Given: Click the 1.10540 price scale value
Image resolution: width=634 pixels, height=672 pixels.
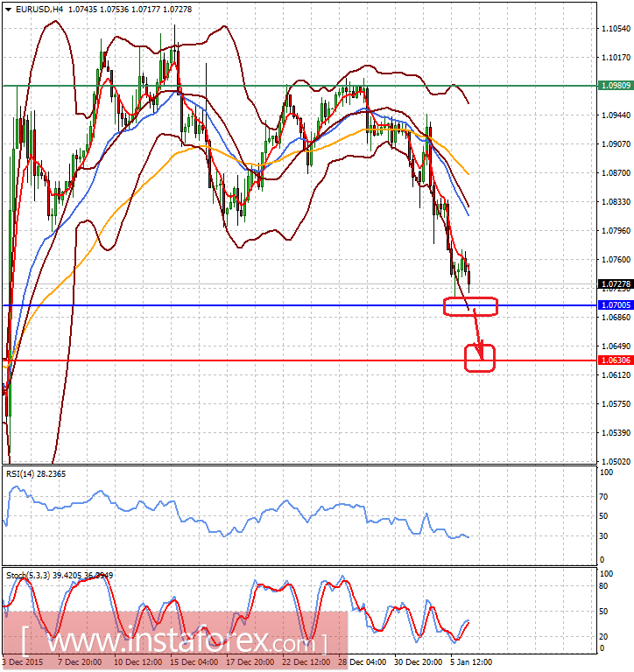Looking at the screenshot, I should [616, 29].
